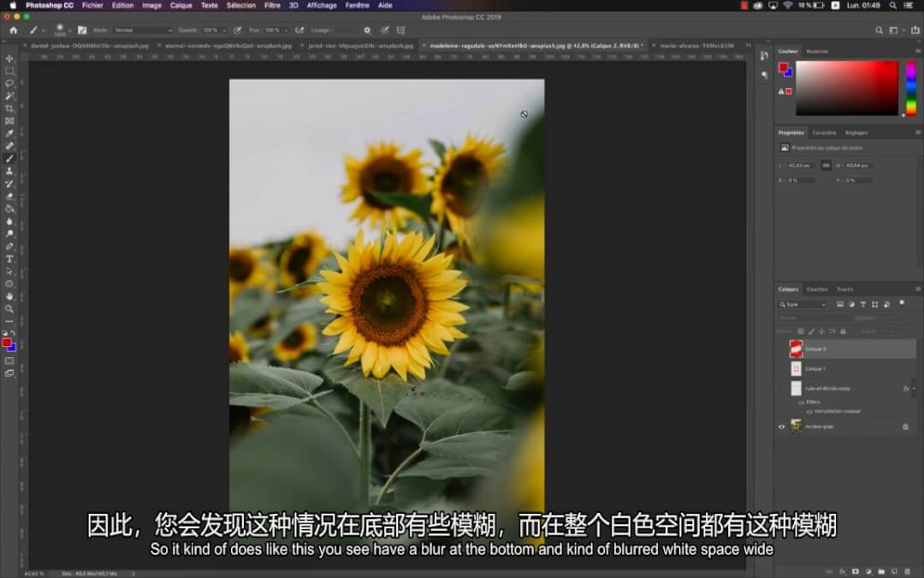Switch to the Nuancier tab

click(x=817, y=51)
